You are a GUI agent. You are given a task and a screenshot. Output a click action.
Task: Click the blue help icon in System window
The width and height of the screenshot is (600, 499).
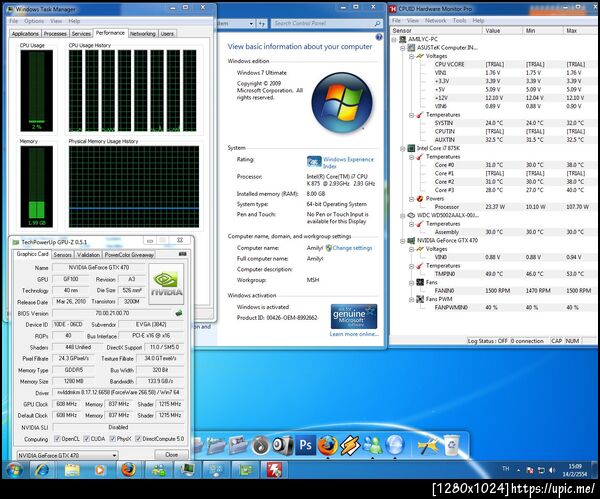click(379, 37)
